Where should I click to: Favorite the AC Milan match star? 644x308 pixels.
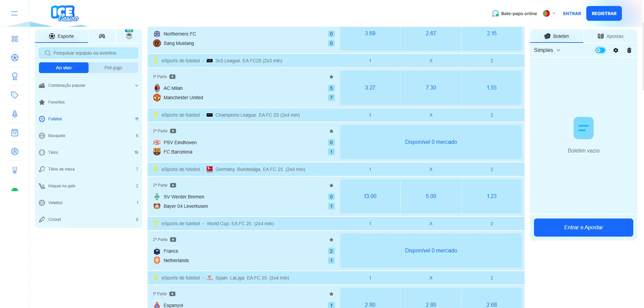331,77
